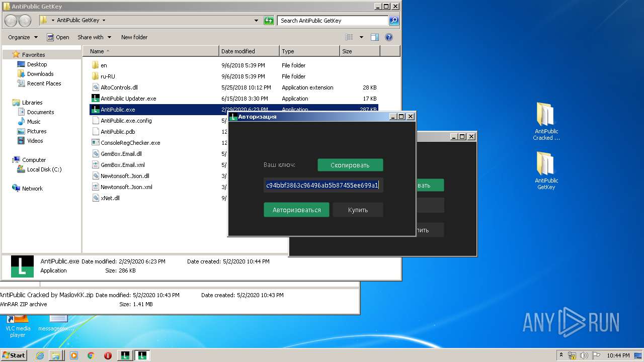Click the Скопировать button
This screenshot has height=362, width=644.
coord(350,165)
